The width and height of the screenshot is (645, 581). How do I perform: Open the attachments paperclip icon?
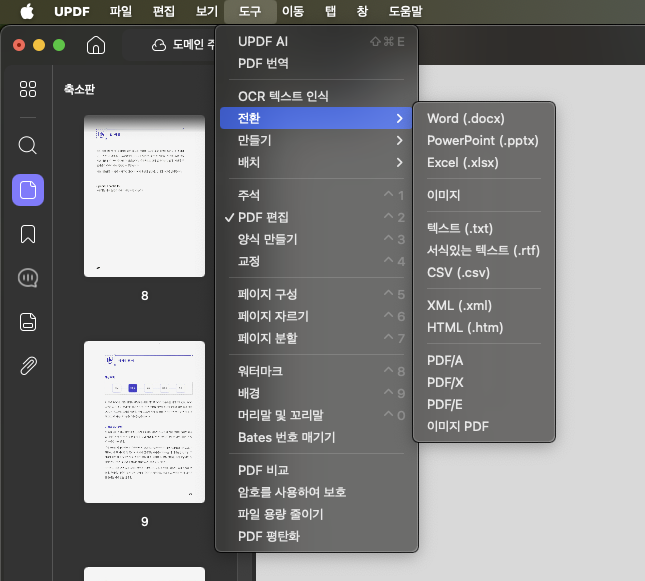pos(28,366)
